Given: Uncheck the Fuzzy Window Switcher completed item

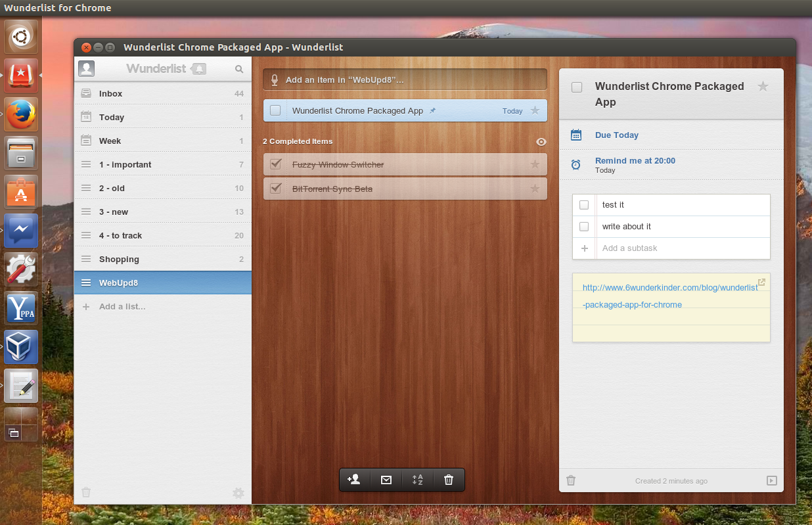Looking at the screenshot, I should click(x=275, y=164).
